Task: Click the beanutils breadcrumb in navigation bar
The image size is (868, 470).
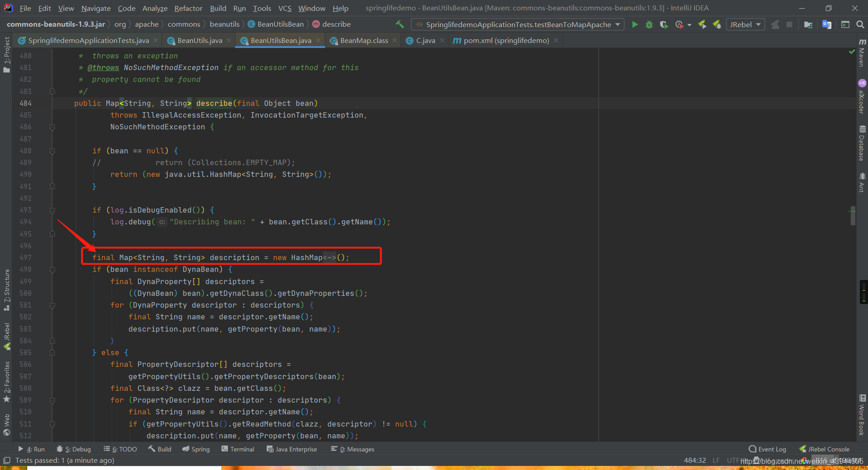Action: [x=225, y=24]
